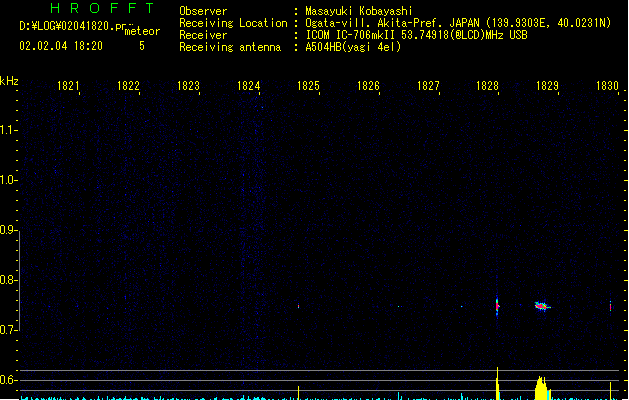Click the 1830 time axis marker
This screenshot has width=629, height=400.
click(607, 86)
